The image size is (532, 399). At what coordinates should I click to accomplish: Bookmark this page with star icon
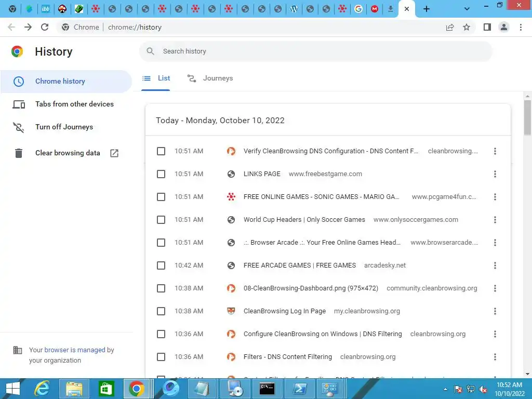tap(467, 27)
